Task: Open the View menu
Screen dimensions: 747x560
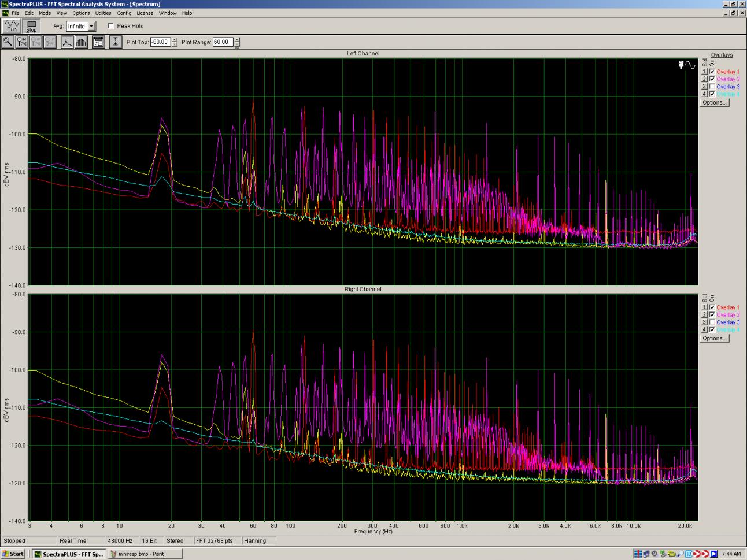Action: pyautogui.click(x=61, y=13)
